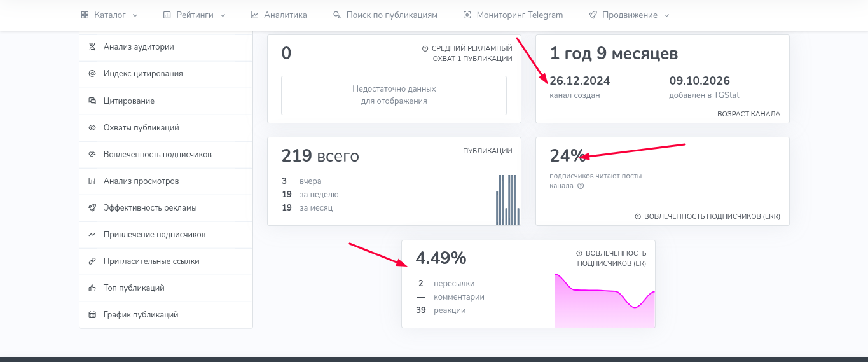This screenshot has width=868, height=362.
Task: Expand the Продвижение dropdown chevron
Action: 666,15
